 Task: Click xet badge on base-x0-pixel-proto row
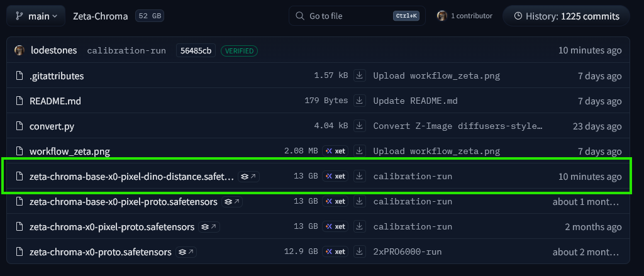(335, 201)
